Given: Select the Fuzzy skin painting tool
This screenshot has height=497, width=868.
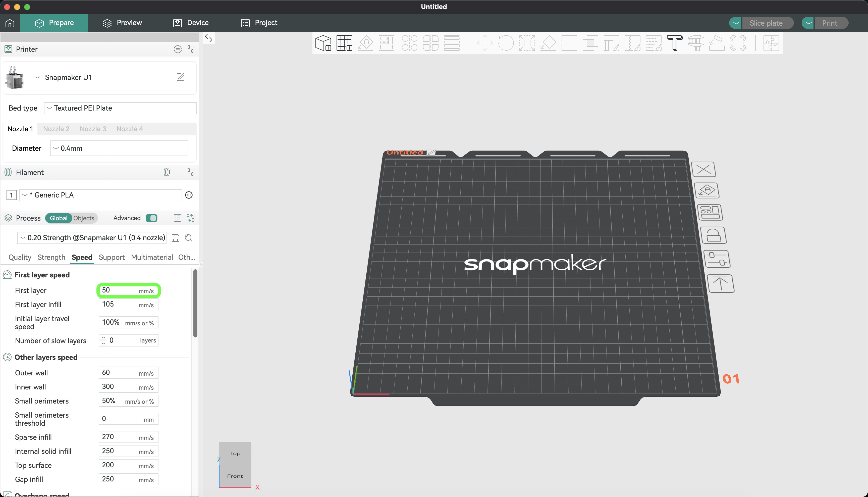Looking at the screenshot, I should coord(654,43).
